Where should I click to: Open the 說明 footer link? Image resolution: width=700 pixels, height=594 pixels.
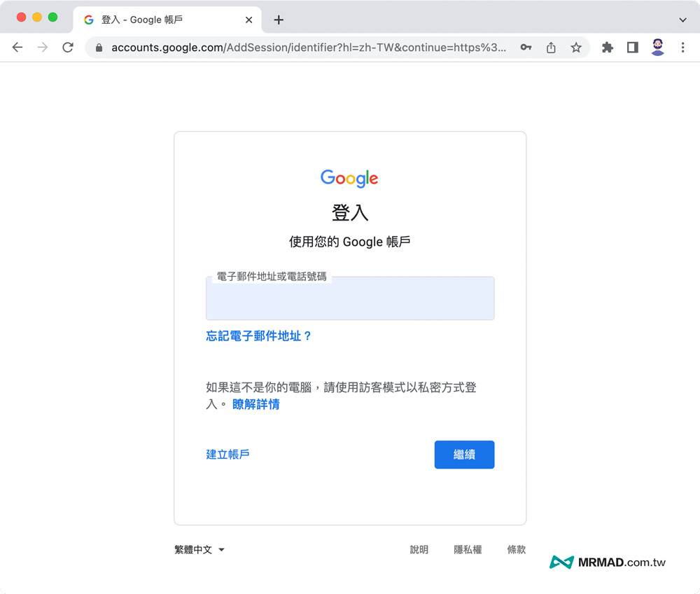point(419,549)
